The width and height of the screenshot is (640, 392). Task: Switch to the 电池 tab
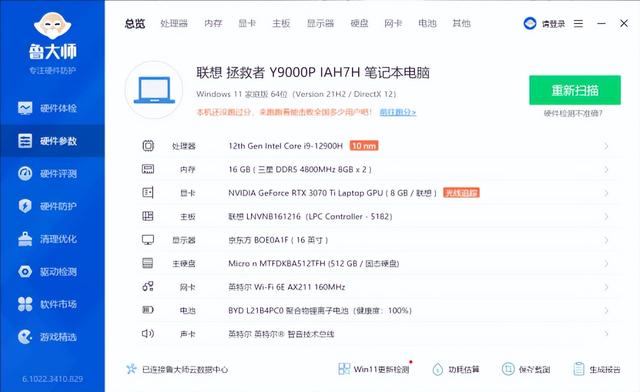point(427,24)
